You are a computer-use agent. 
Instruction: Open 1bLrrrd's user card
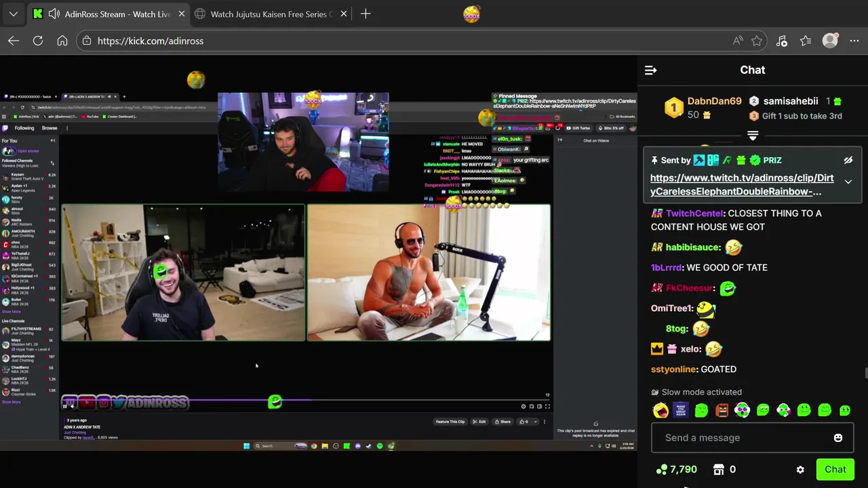click(667, 268)
